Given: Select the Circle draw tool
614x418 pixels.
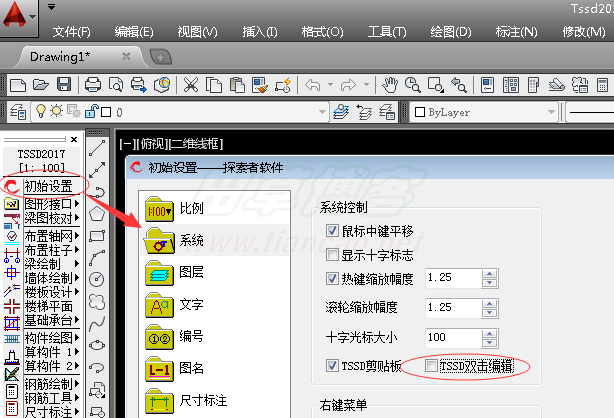Looking at the screenshot, I should pos(97,279).
